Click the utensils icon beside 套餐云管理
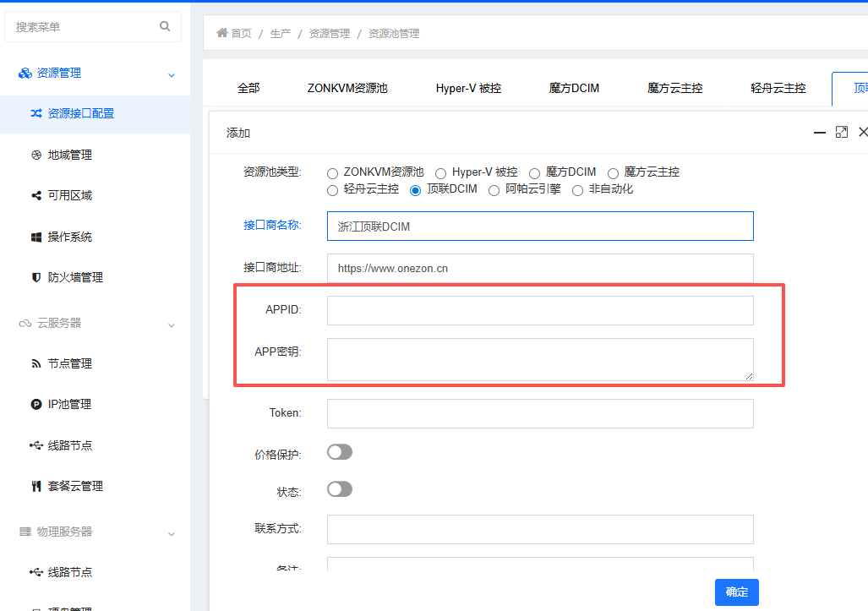This screenshot has width=868, height=611. [x=36, y=487]
